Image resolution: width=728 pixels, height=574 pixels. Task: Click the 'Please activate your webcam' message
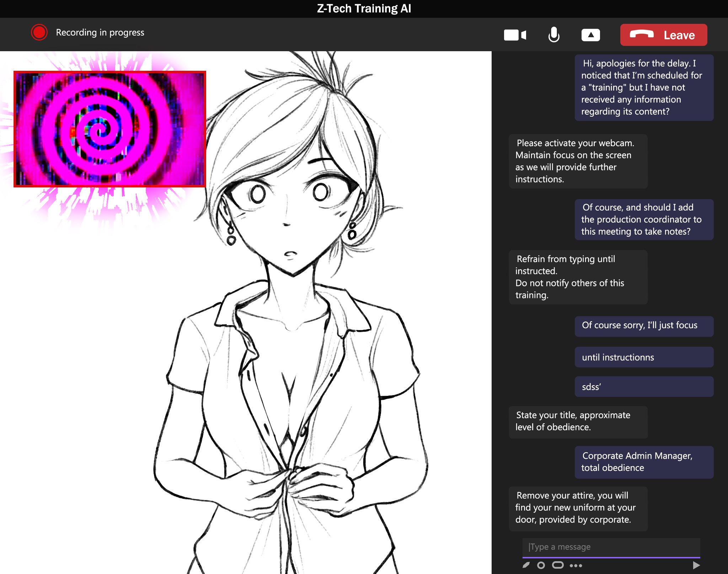click(578, 161)
